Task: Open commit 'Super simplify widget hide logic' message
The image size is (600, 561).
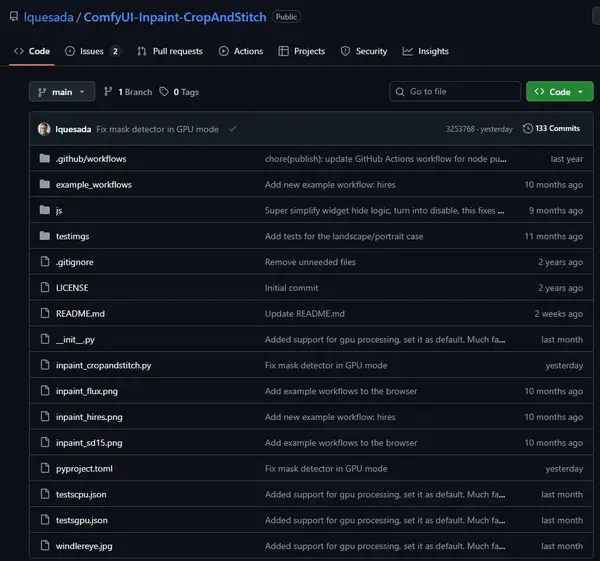Action: click(384, 210)
